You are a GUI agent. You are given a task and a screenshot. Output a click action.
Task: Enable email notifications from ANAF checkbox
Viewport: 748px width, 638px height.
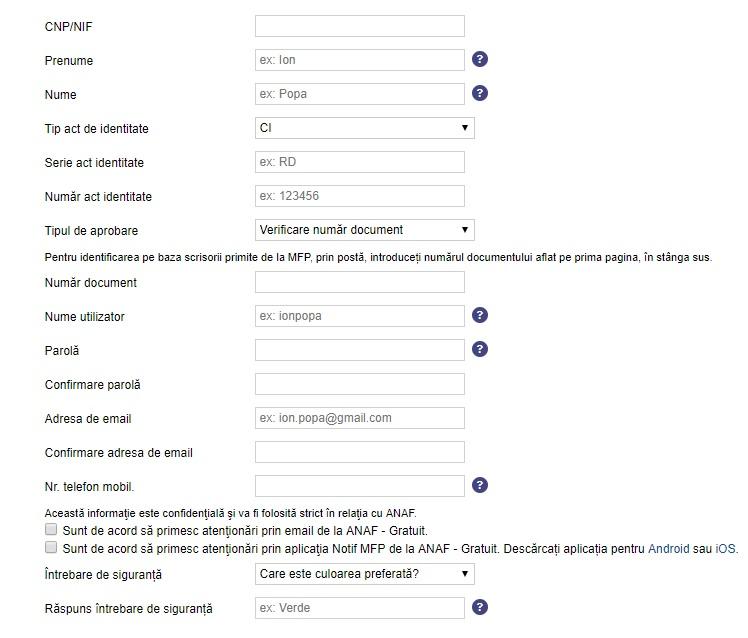(51, 530)
